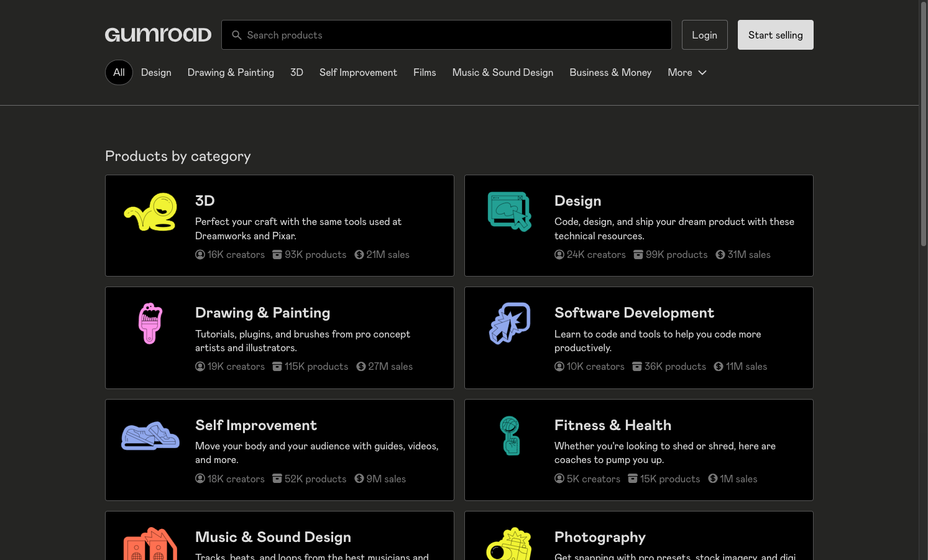Screen dimensions: 928x560
Task: Click the blue sneaker Self Improvement icon
Action: pyautogui.click(x=150, y=436)
